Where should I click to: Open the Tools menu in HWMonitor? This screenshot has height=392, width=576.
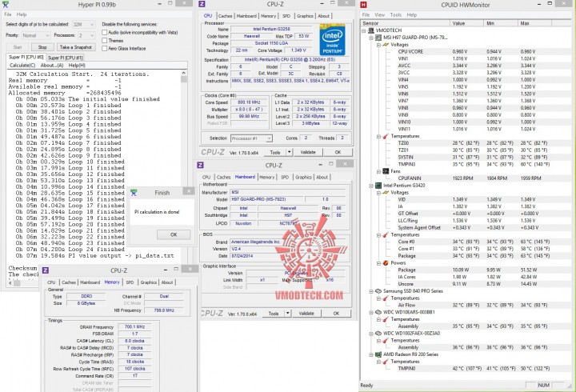(396, 15)
